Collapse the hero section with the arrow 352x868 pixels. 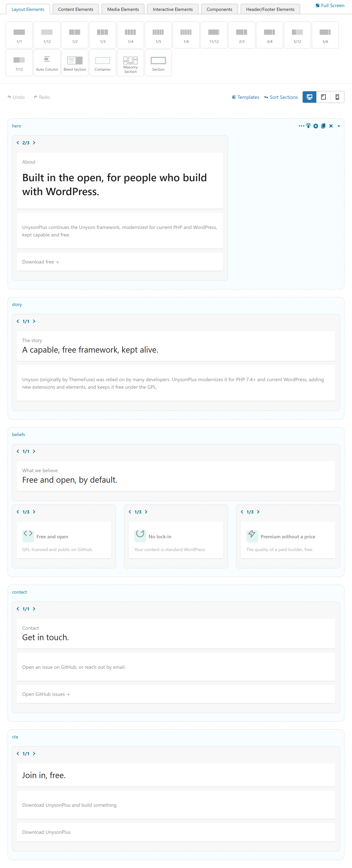[x=339, y=126]
